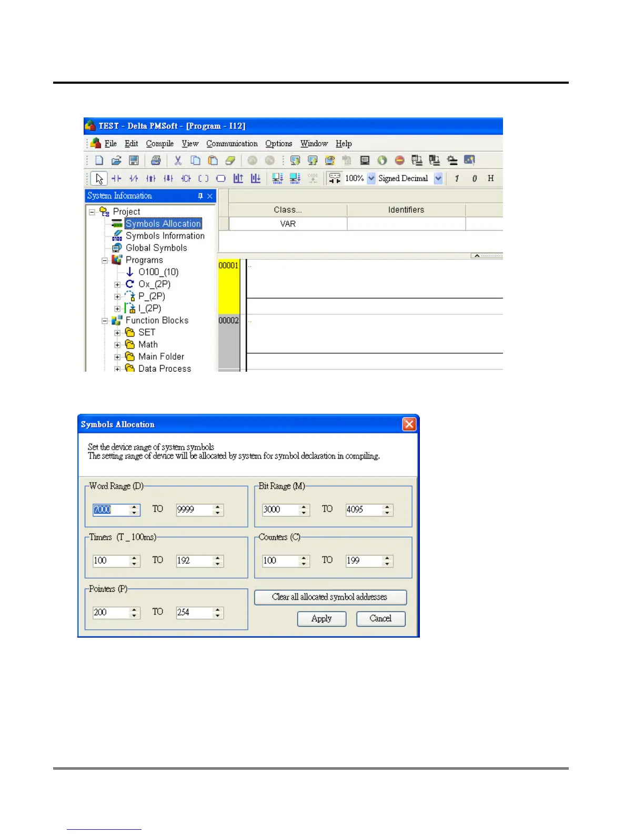Insert a rising-edge contact
This screenshot has height=834, width=644.
click(151, 178)
